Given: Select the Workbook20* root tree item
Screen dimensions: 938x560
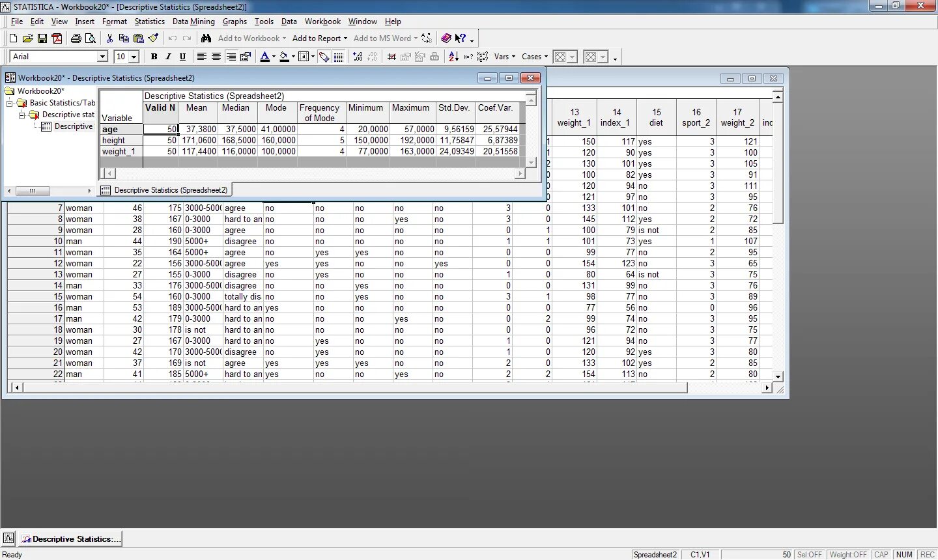Looking at the screenshot, I should [40, 91].
